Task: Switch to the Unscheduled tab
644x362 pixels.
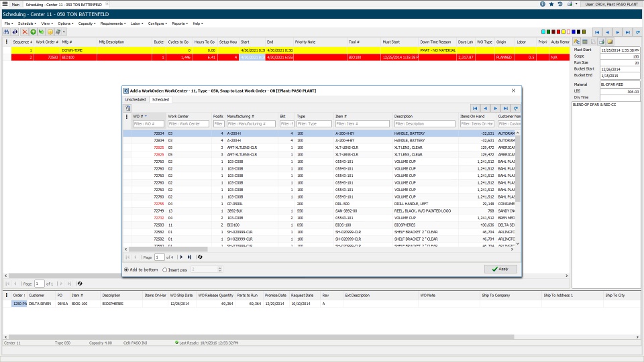Action: pyautogui.click(x=136, y=99)
